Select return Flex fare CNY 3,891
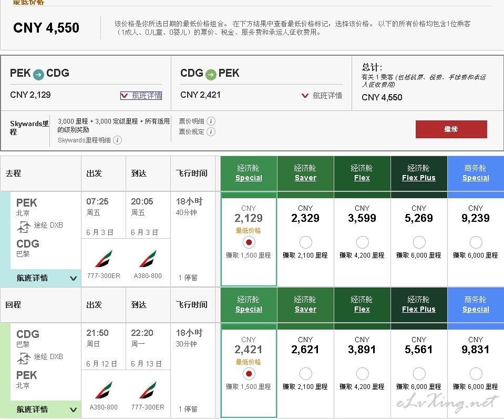The image size is (504, 420). click(x=362, y=374)
